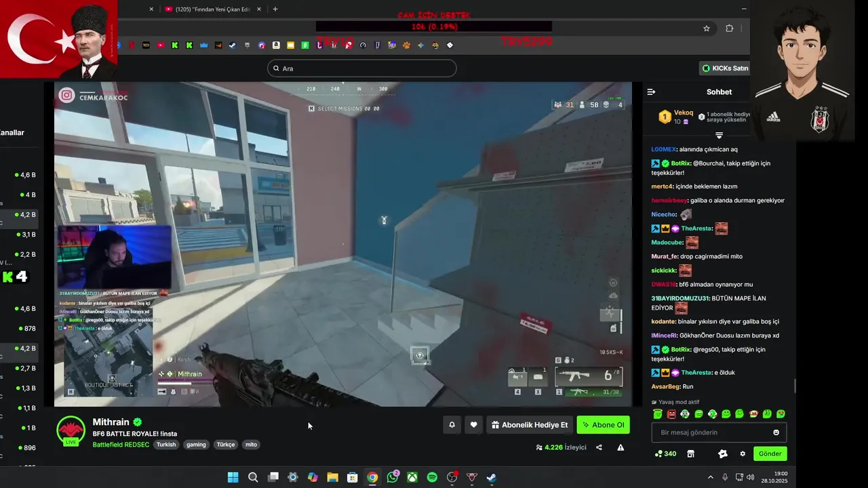Open Spotify from the taskbar

[x=432, y=477]
